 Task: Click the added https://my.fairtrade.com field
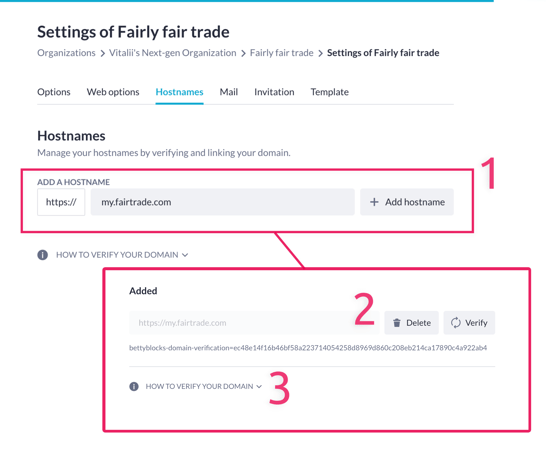coord(254,323)
